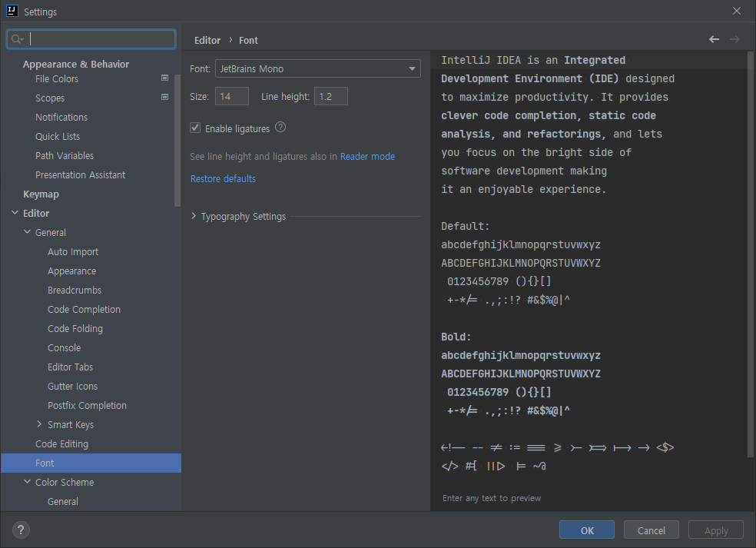756x548 pixels.
Task: Click the search magnifier icon
Action: pos(16,39)
